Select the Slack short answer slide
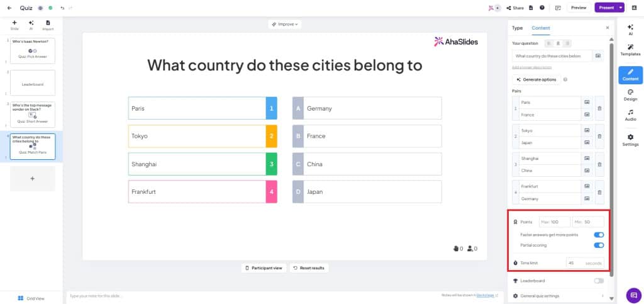 pos(33,115)
